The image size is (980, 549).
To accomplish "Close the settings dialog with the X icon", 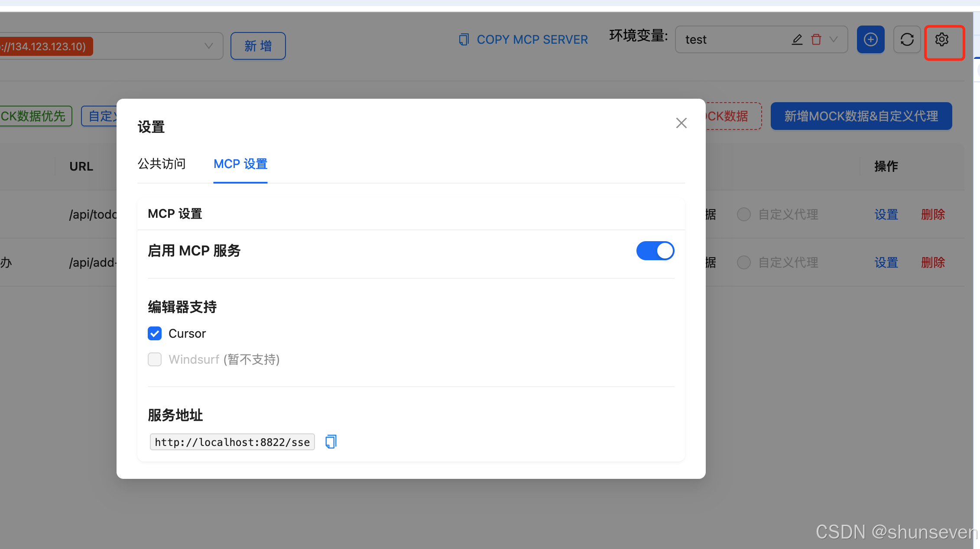I will tap(681, 123).
